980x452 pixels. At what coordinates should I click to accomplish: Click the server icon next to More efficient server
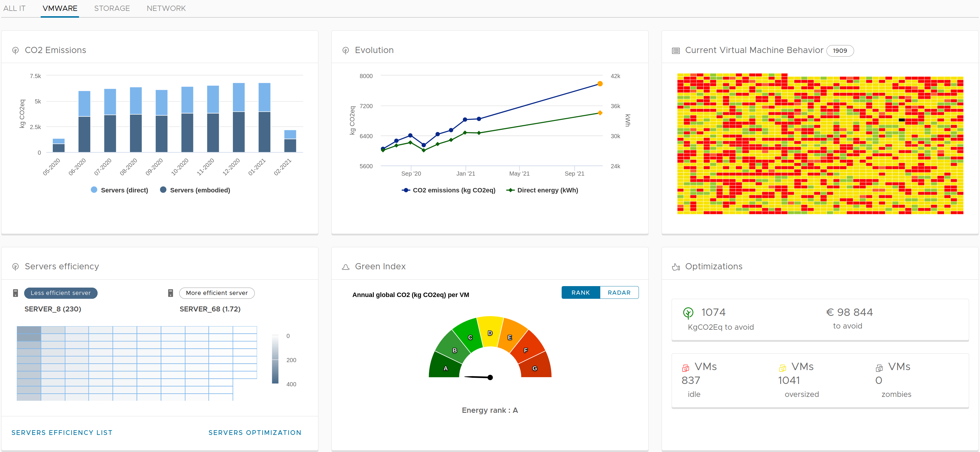[170, 293]
